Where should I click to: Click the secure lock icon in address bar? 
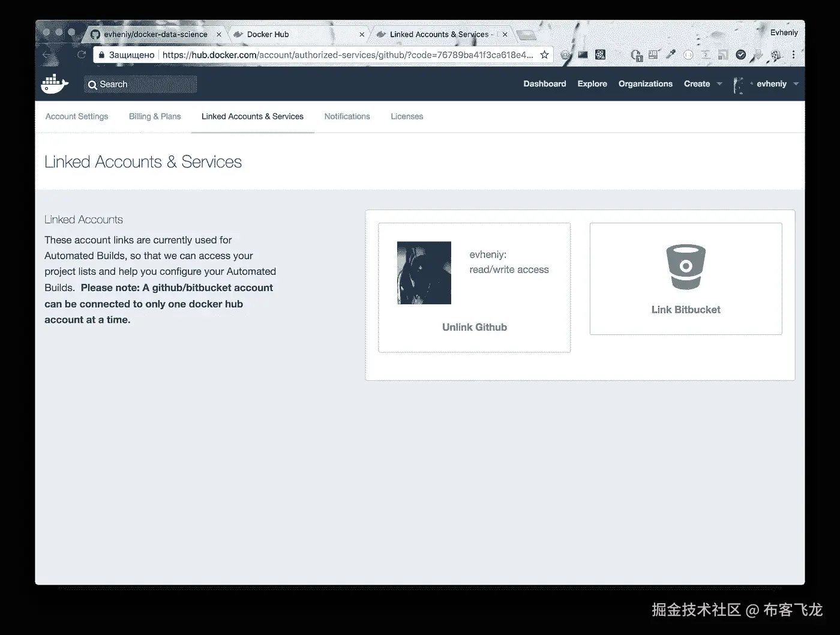[x=101, y=55]
